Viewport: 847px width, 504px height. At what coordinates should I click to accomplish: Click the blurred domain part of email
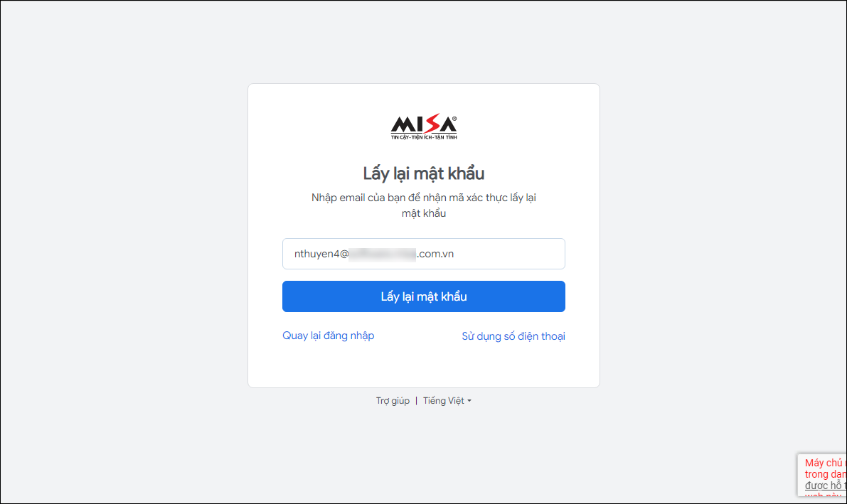(x=383, y=254)
